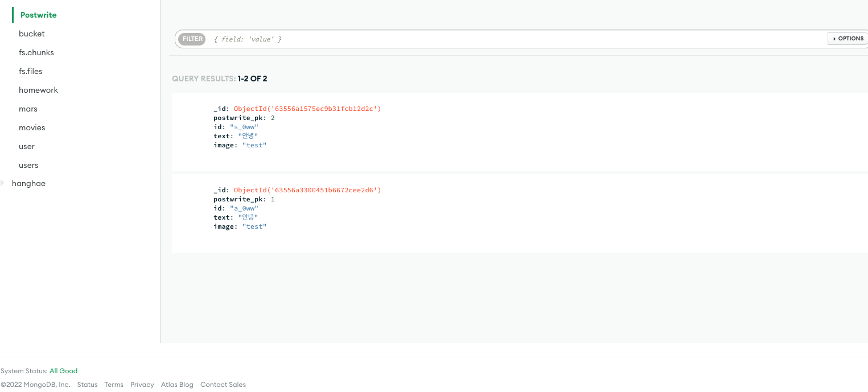Click postwrite_pk value 2

[273, 118]
